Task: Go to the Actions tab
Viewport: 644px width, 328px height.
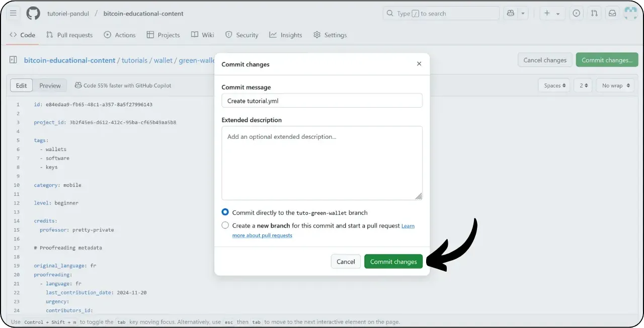Action: pos(120,35)
